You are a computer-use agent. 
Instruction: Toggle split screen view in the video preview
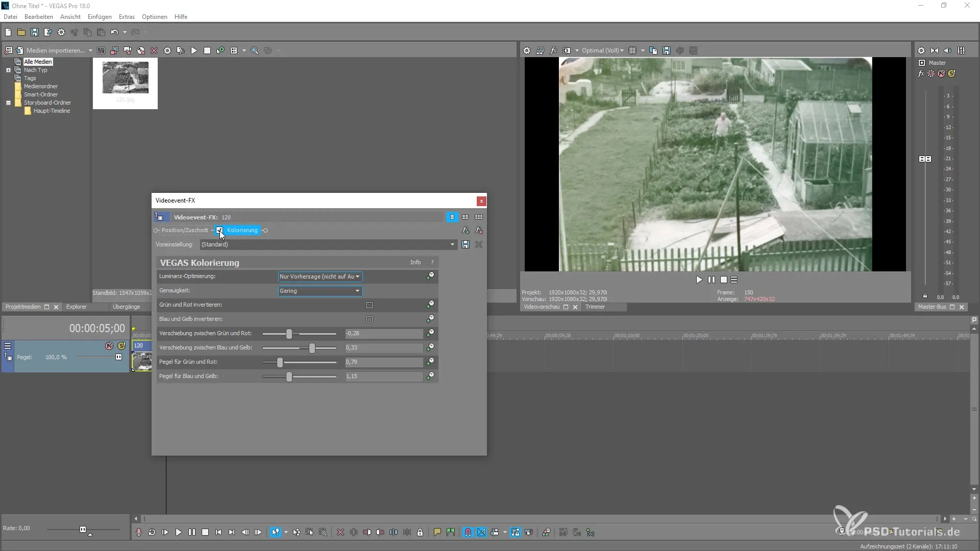click(x=567, y=51)
